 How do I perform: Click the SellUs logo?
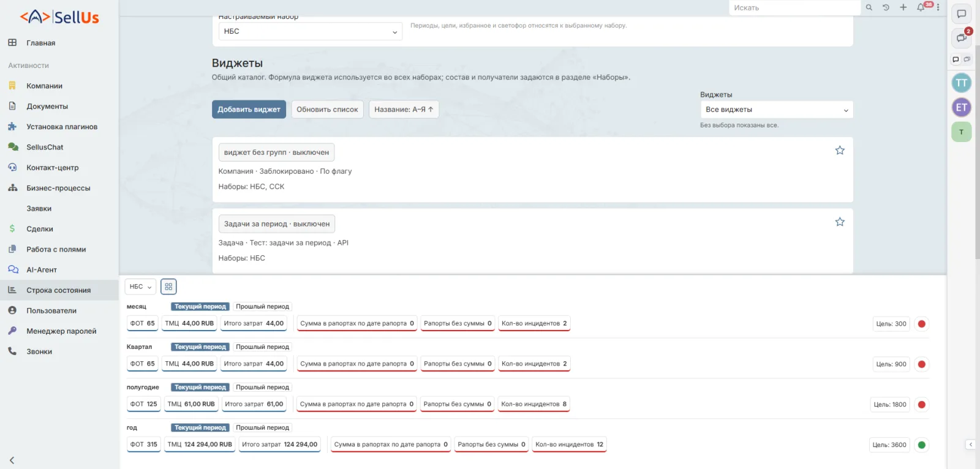tap(59, 17)
